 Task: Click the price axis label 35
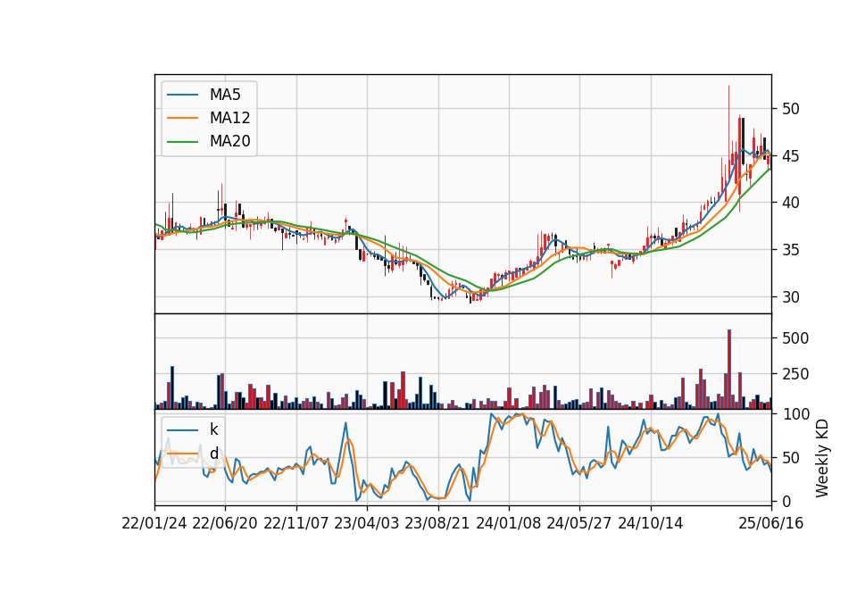click(790, 250)
